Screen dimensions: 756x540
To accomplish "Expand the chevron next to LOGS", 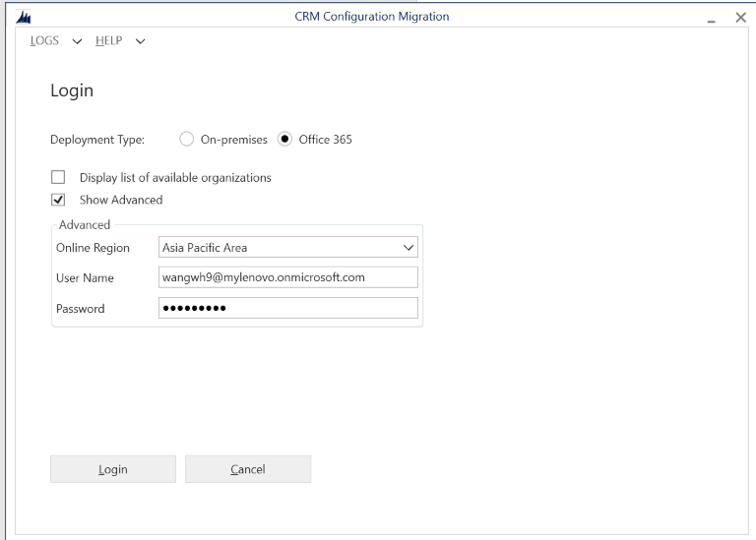I will pos(77,41).
